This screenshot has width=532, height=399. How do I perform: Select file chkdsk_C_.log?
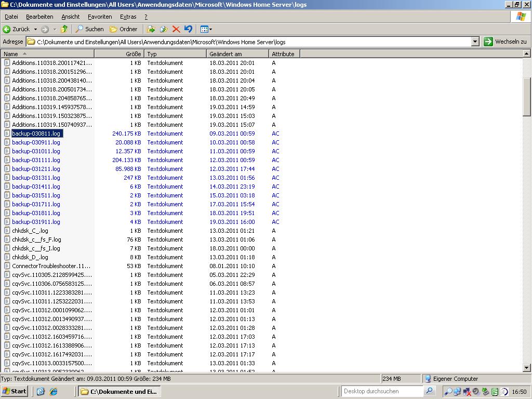tap(30, 230)
